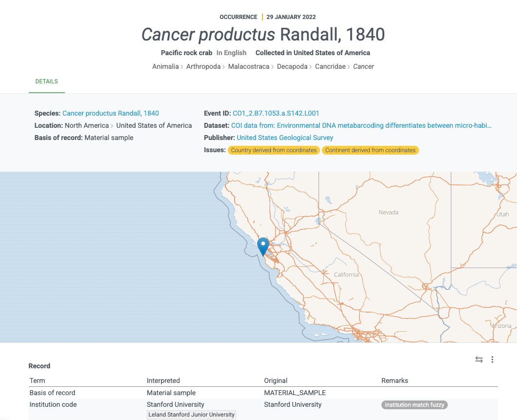Open the Cancer productus Randall, 1840 species link
517x420 pixels.
coord(110,113)
